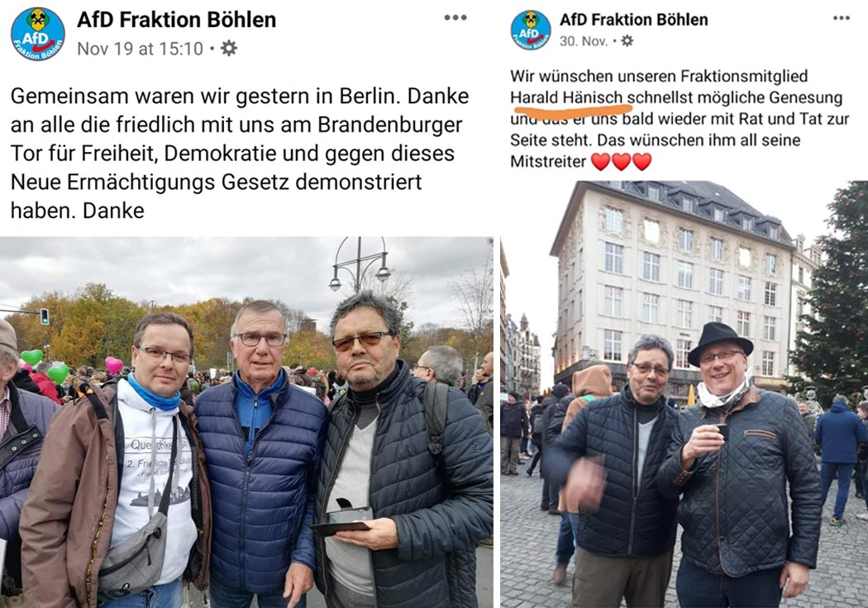Click the gear audience icon beside 30. Nov.
868x608 pixels.
coord(627,41)
